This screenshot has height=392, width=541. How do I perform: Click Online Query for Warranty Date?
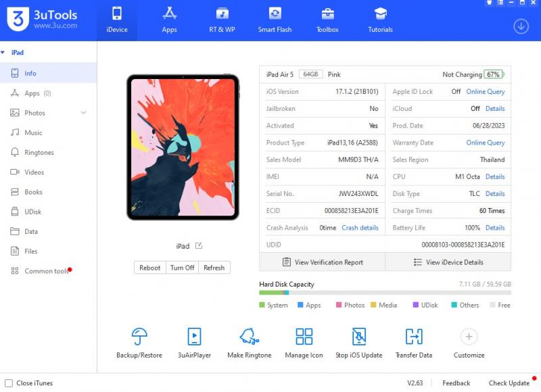pos(486,143)
